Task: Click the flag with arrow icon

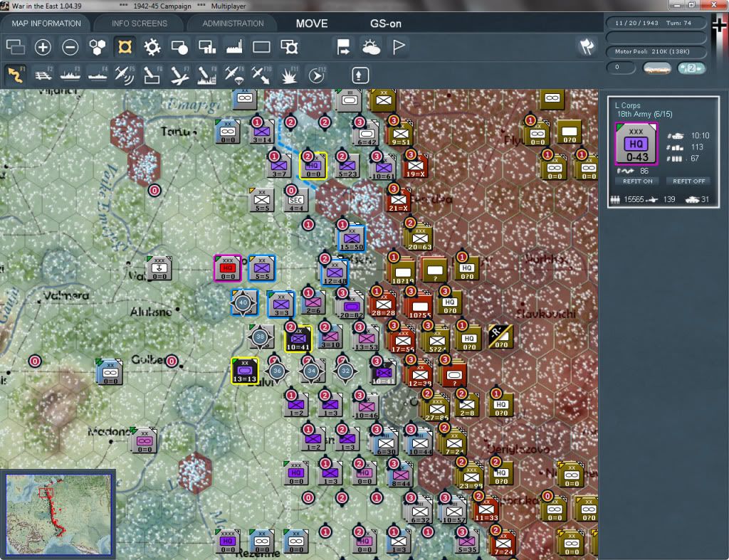Action: point(343,47)
